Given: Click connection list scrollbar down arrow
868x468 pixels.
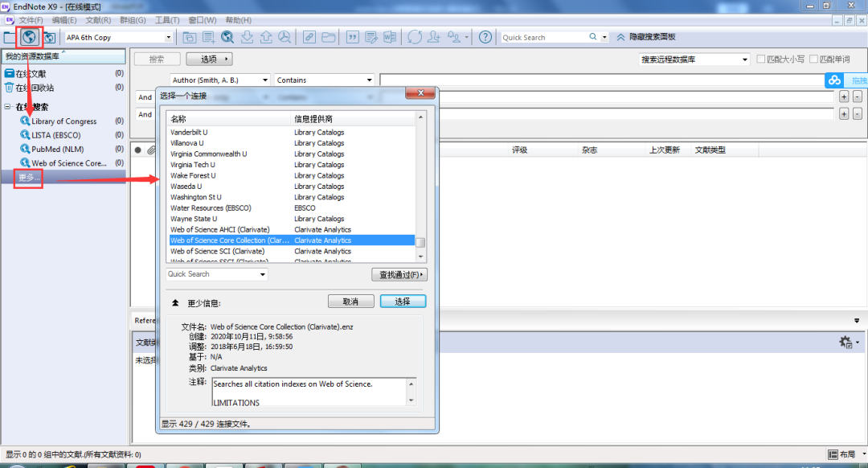Looking at the screenshot, I should click(420, 257).
